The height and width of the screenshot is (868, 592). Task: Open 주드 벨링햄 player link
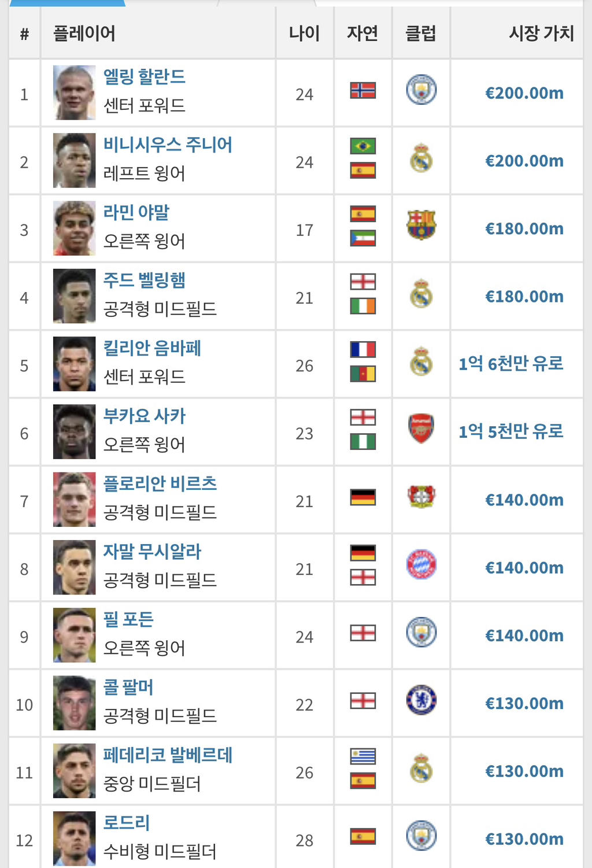click(145, 280)
